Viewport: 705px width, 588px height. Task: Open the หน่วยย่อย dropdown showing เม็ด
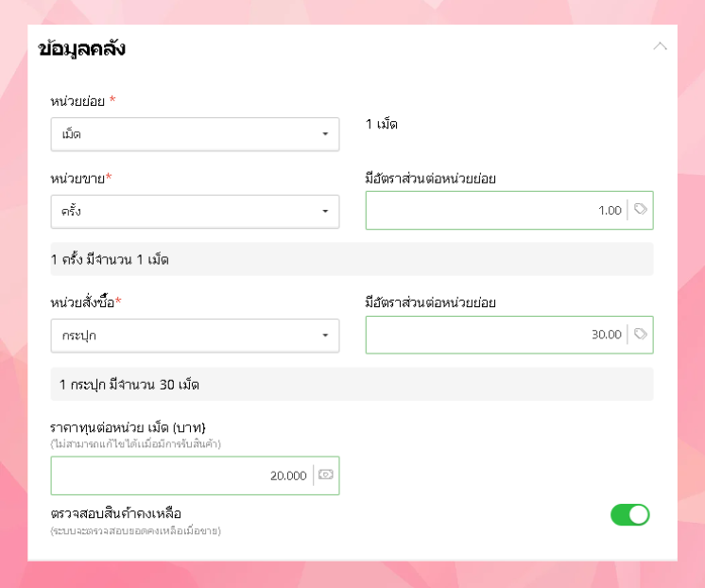(x=195, y=134)
